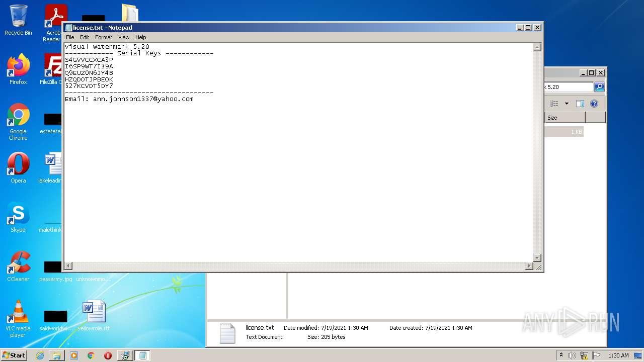Switch to the Notepad taskbar item

pos(142,355)
